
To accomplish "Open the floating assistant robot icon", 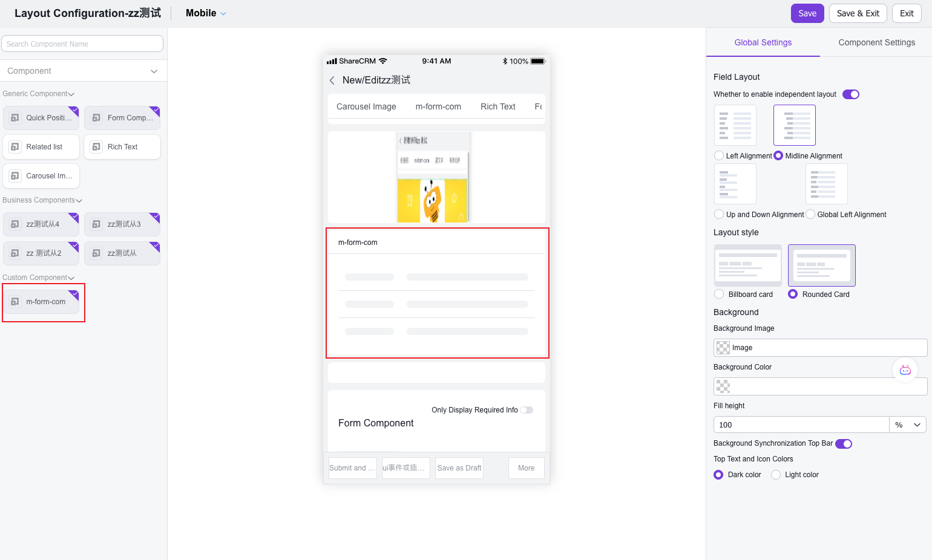I will 905,370.
